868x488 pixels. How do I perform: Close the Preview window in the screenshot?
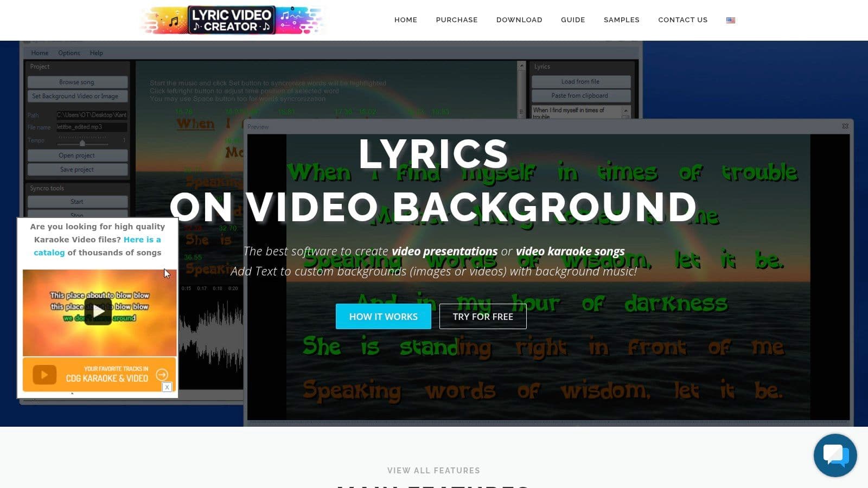pos(845,126)
